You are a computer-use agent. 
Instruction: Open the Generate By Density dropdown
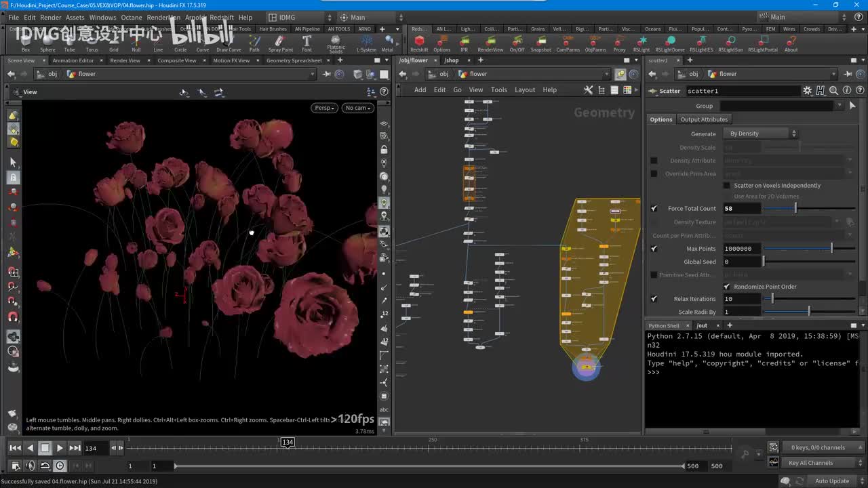(x=761, y=134)
